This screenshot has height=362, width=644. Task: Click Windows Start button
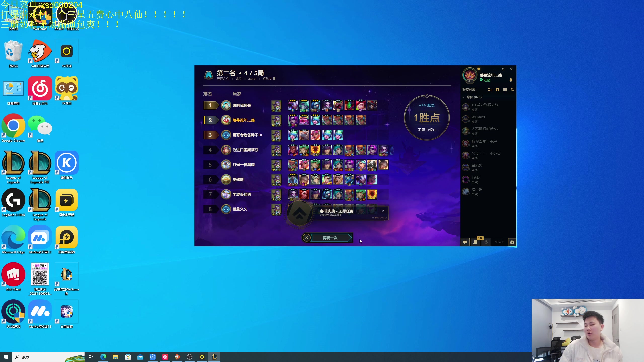[x=6, y=357]
